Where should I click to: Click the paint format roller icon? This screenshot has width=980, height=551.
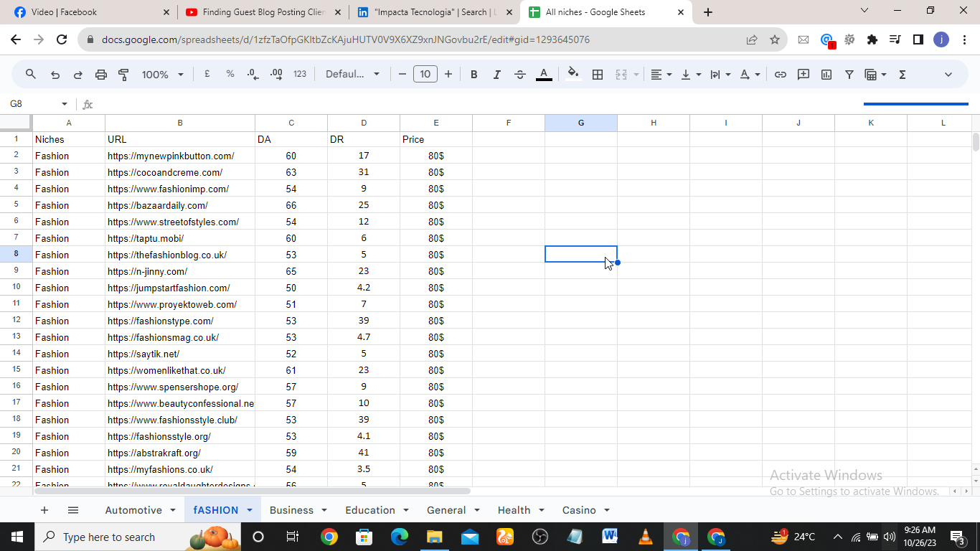(123, 75)
